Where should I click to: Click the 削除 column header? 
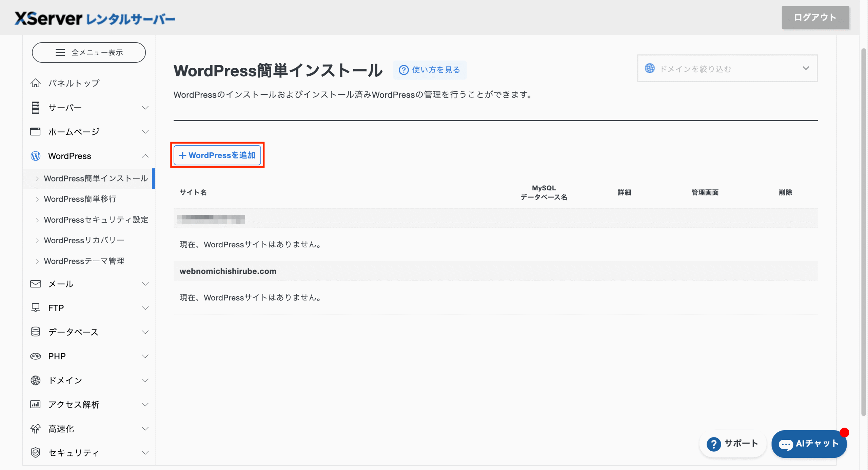pyautogui.click(x=786, y=192)
